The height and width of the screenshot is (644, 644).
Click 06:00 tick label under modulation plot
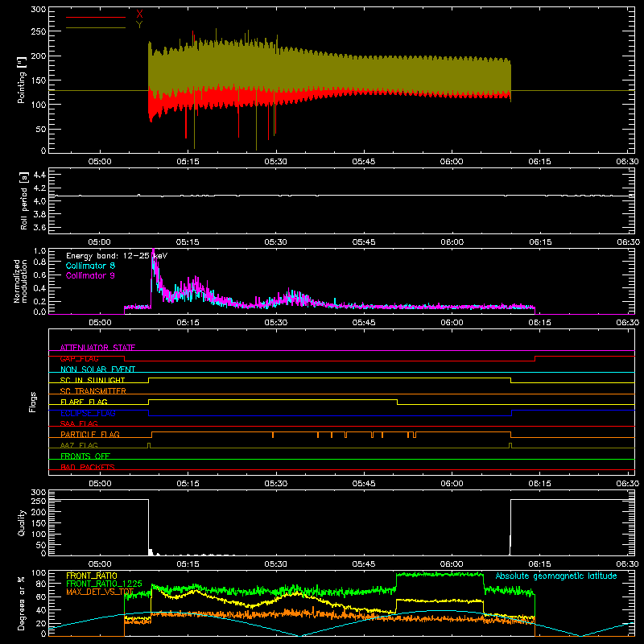pos(452,323)
